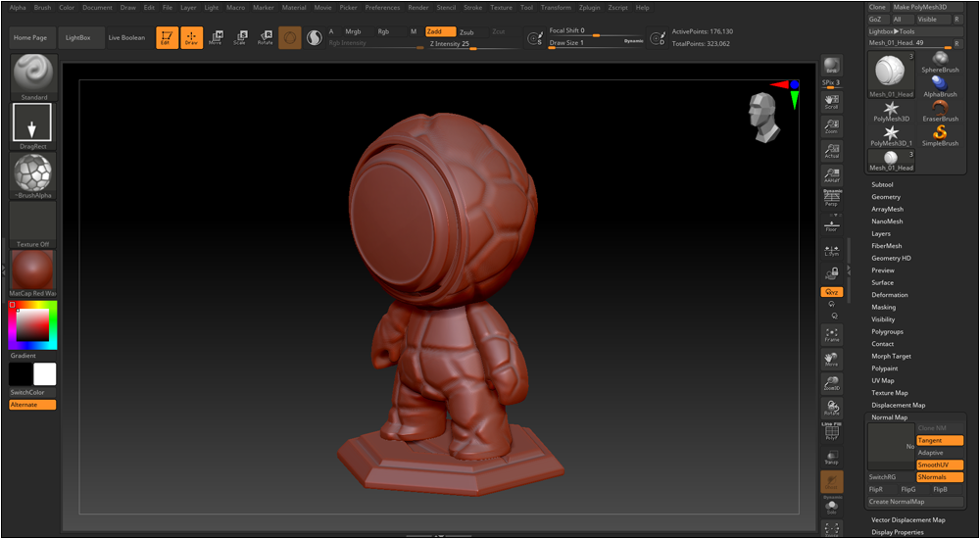Turn off SmoothUV option
Viewport: 980px width, 539px height.
pyautogui.click(x=939, y=465)
